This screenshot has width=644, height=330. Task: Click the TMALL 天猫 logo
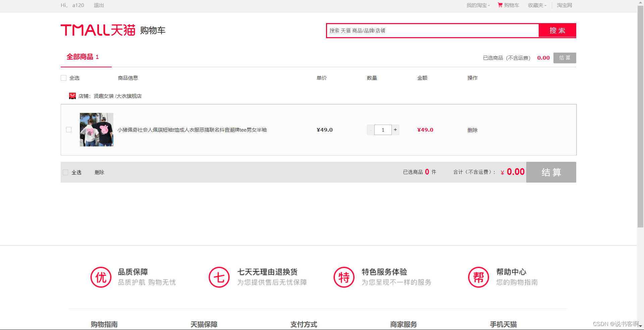point(98,30)
